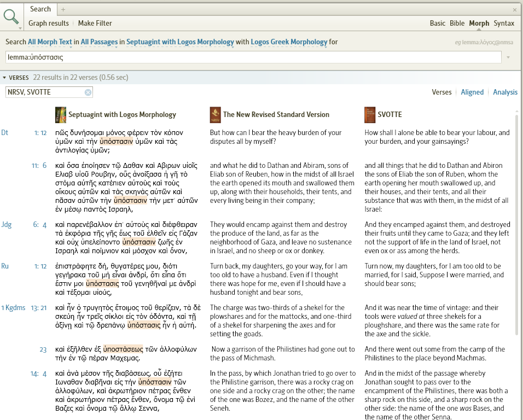The height and width of the screenshot is (420, 523).
Task: Open the Judges 6:4 verse reference
Action: [40, 225]
